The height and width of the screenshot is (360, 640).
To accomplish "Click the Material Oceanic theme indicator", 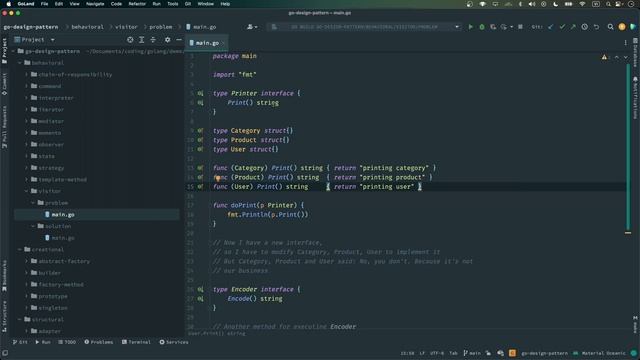I will [x=599, y=353].
